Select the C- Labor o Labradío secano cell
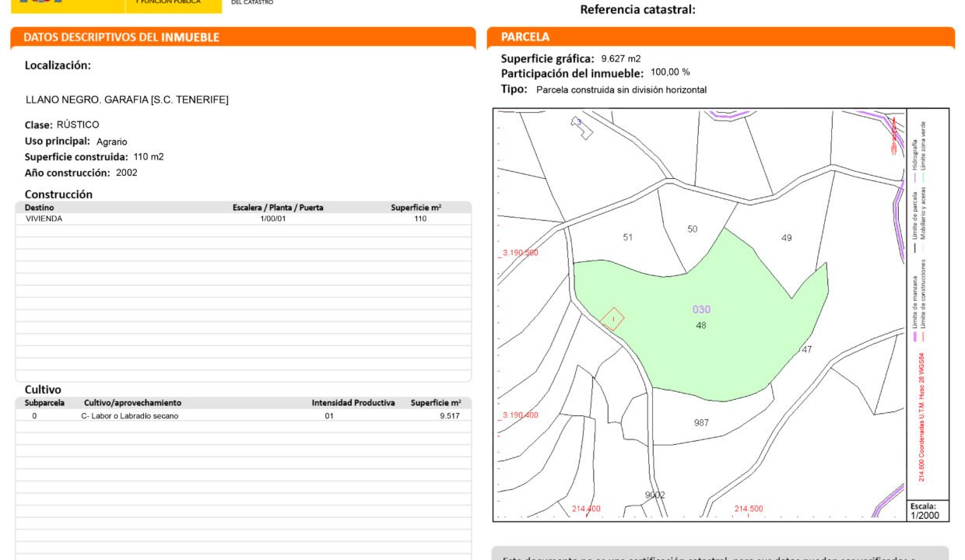Screen dimensions: 965x560 (x=130, y=416)
